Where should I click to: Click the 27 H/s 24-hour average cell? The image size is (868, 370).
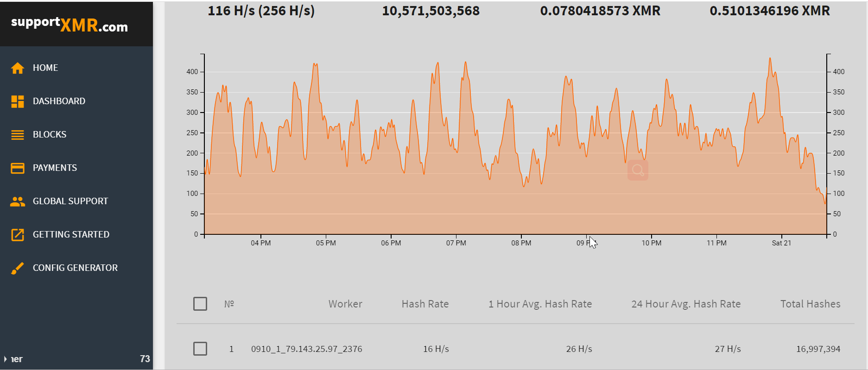point(728,349)
